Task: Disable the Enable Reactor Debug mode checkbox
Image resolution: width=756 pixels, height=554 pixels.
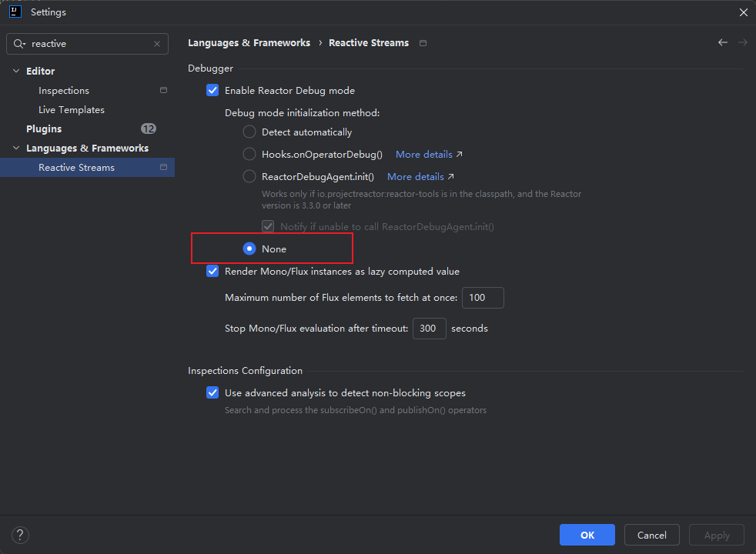Action: point(212,91)
